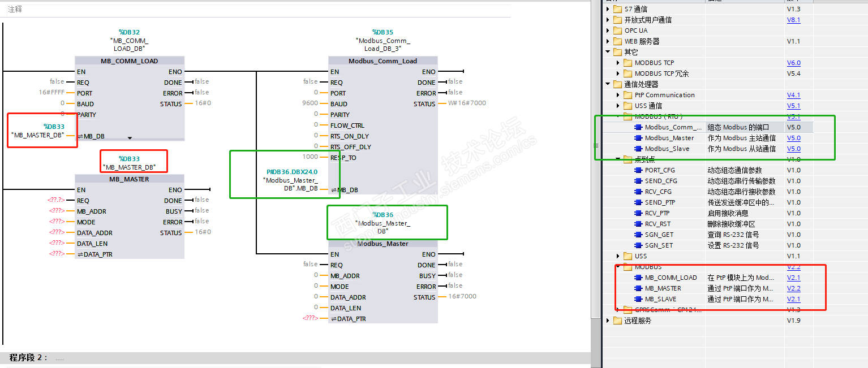Open version V2.1 link for MB_COMM_LOAD
Viewport: 868px width, 368px height.
[793, 278]
